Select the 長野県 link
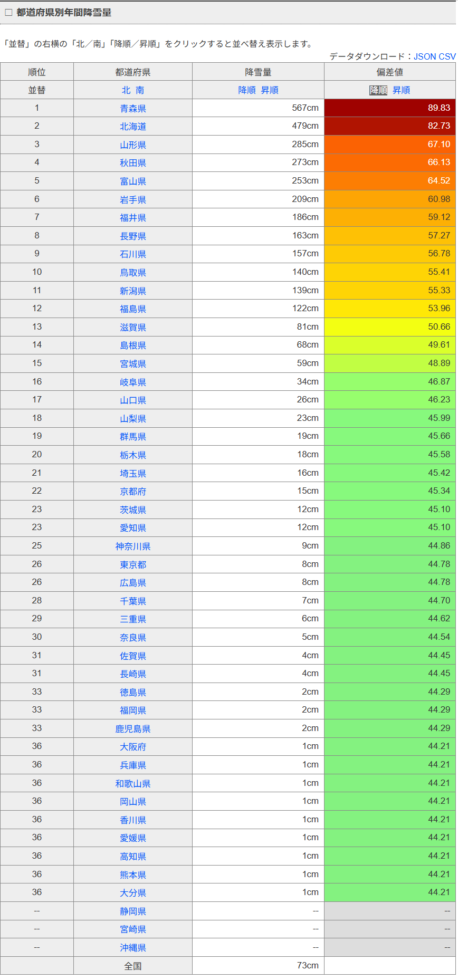 [133, 236]
